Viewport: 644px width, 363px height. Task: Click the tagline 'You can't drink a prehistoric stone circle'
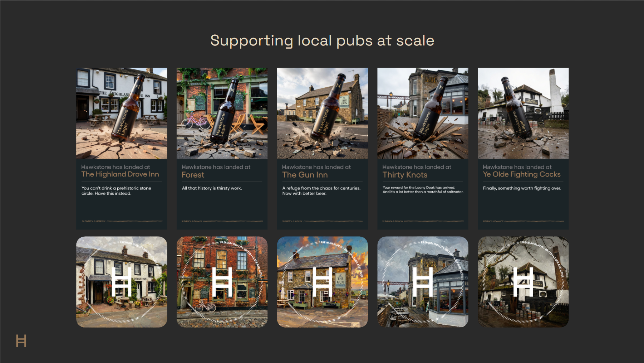click(x=116, y=191)
